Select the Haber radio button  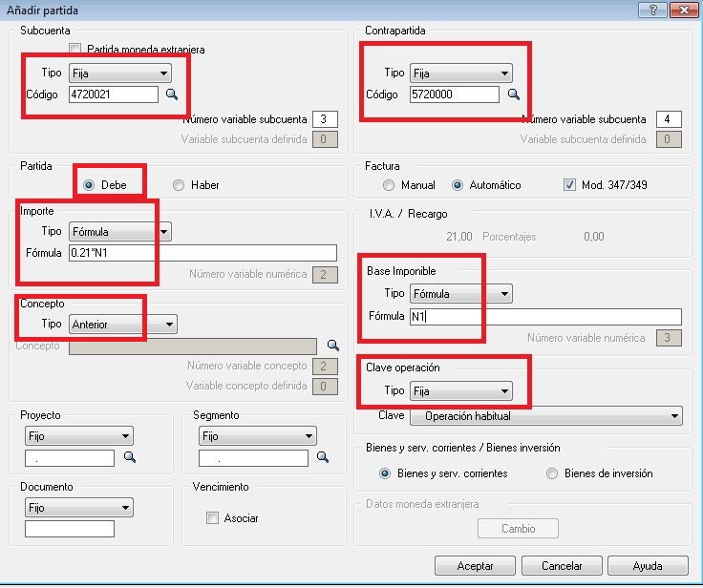click(x=179, y=185)
